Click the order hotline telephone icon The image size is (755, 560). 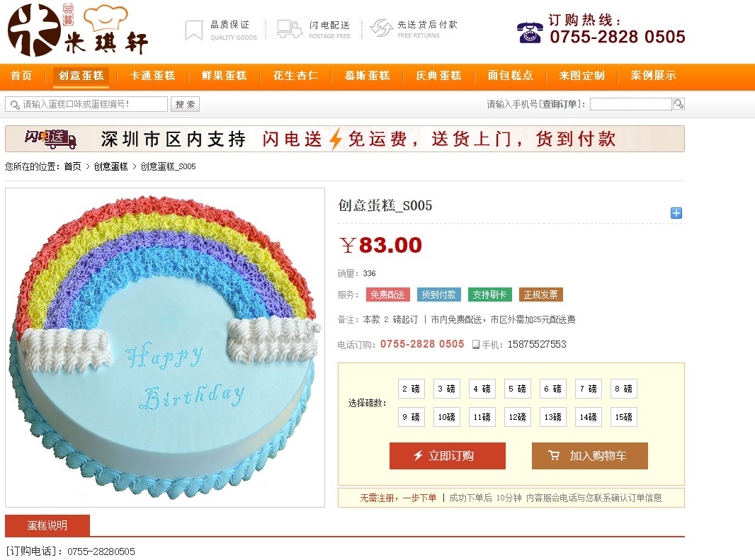pyautogui.click(x=530, y=33)
